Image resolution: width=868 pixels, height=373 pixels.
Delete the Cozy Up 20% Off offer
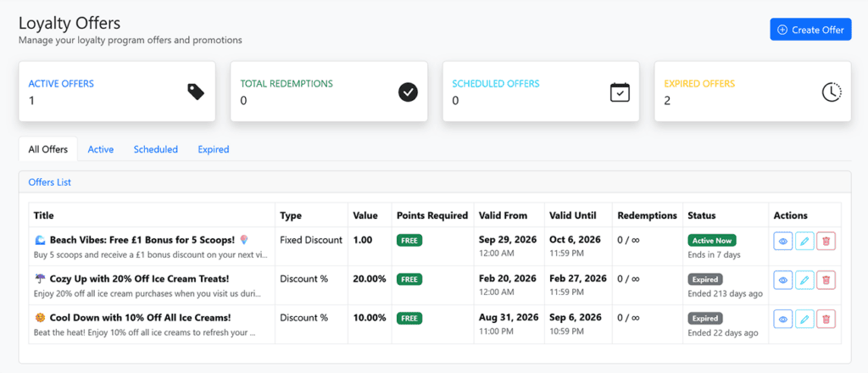tap(826, 280)
